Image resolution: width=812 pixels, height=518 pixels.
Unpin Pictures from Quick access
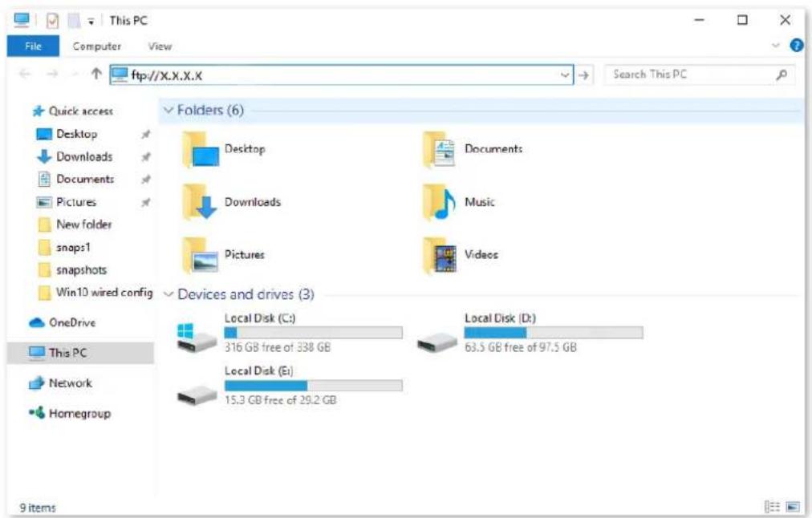[146, 202]
